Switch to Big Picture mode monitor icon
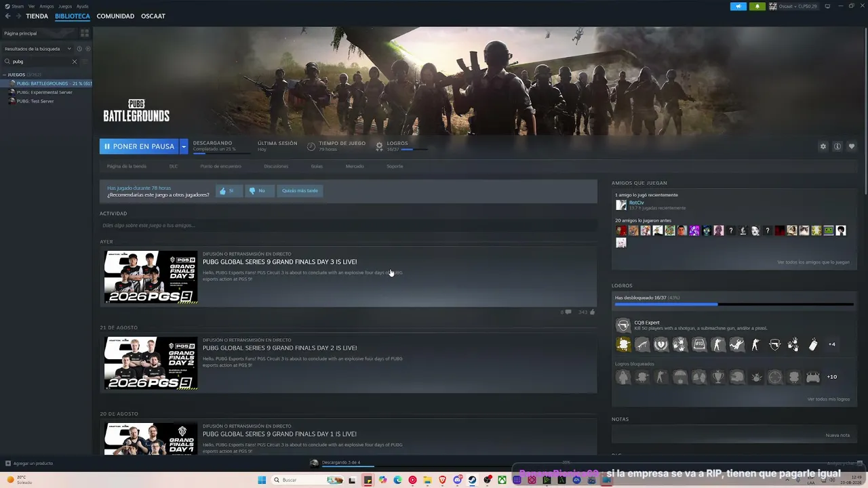Image resolution: width=868 pixels, height=488 pixels. tap(827, 6)
